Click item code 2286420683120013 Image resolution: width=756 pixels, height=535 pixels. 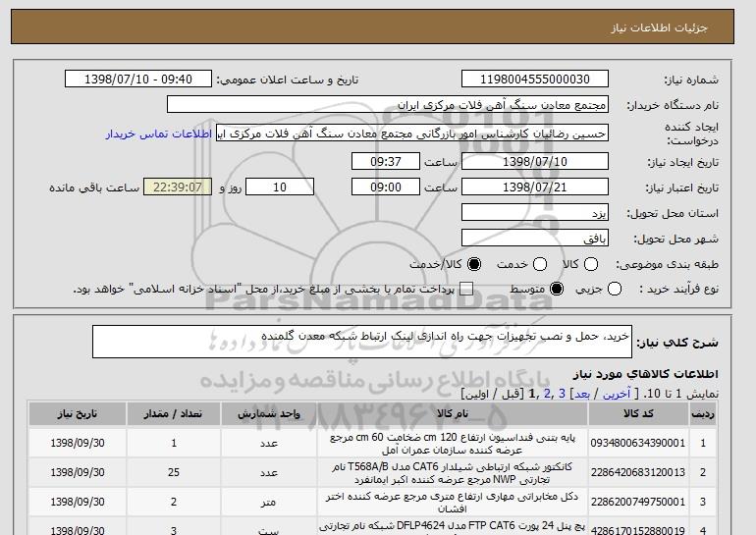[638, 472]
